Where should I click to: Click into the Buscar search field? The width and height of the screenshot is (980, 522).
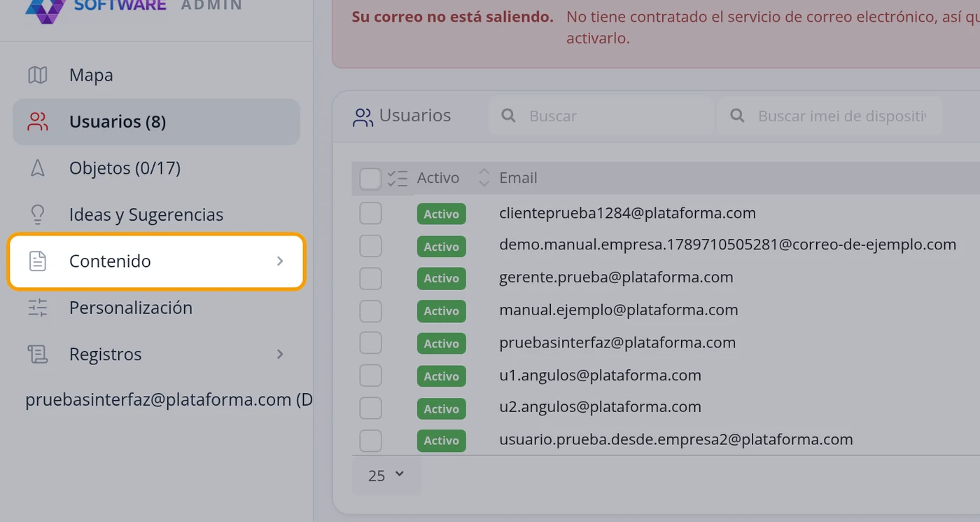pos(601,116)
